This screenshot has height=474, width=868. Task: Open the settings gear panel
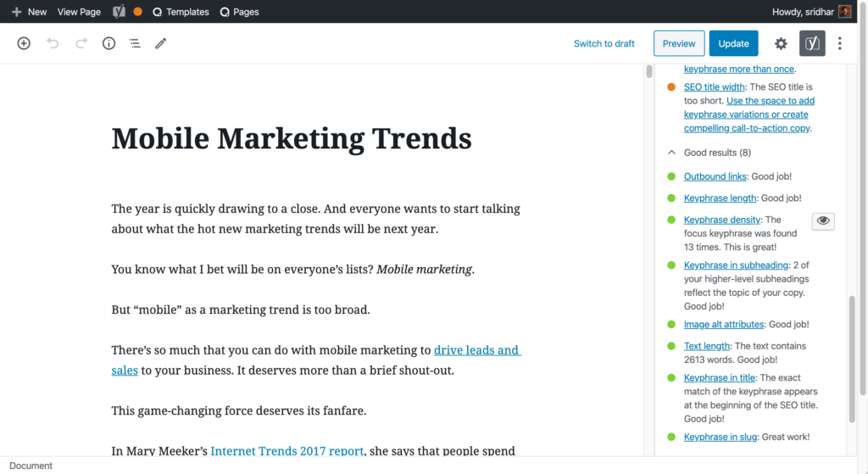click(781, 44)
